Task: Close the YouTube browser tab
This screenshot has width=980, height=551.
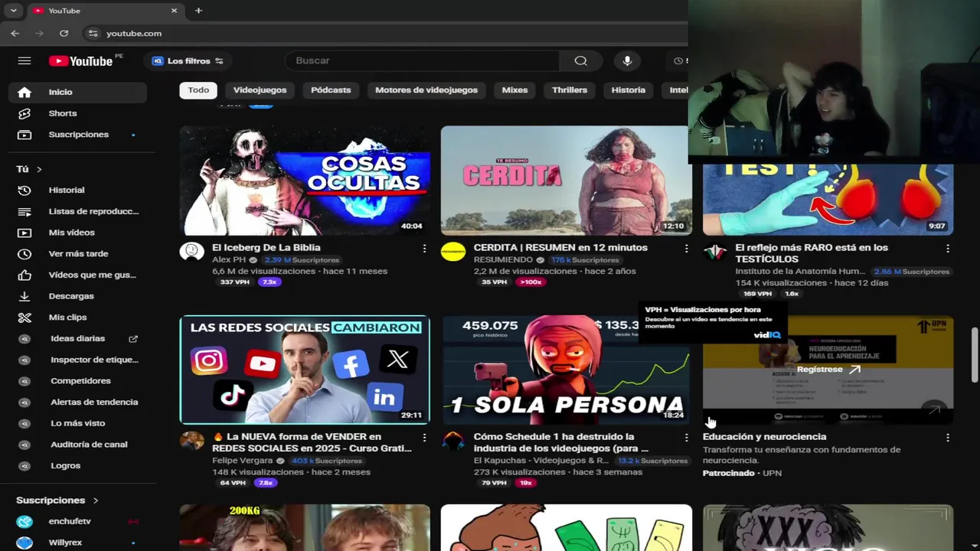Action: tap(174, 11)
